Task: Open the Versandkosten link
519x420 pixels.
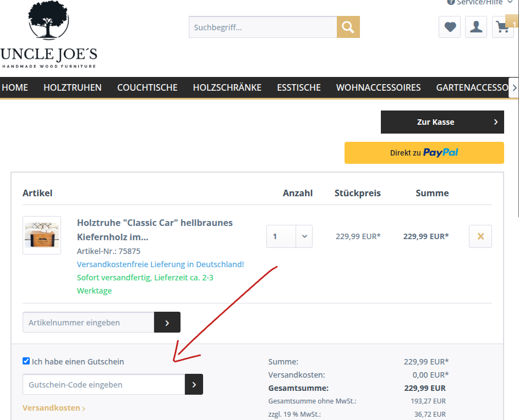Action: click(53, 408)
